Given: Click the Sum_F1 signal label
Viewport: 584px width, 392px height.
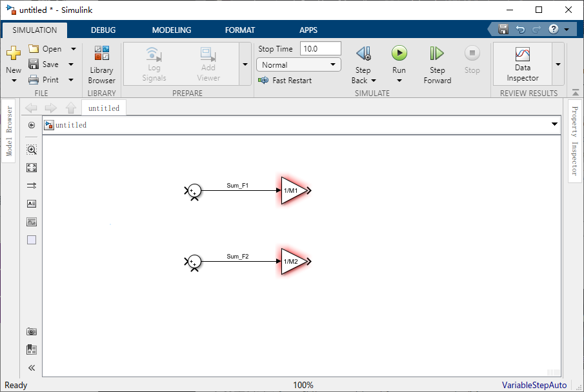Looking at the screenshot, I should tap(237, 186).
